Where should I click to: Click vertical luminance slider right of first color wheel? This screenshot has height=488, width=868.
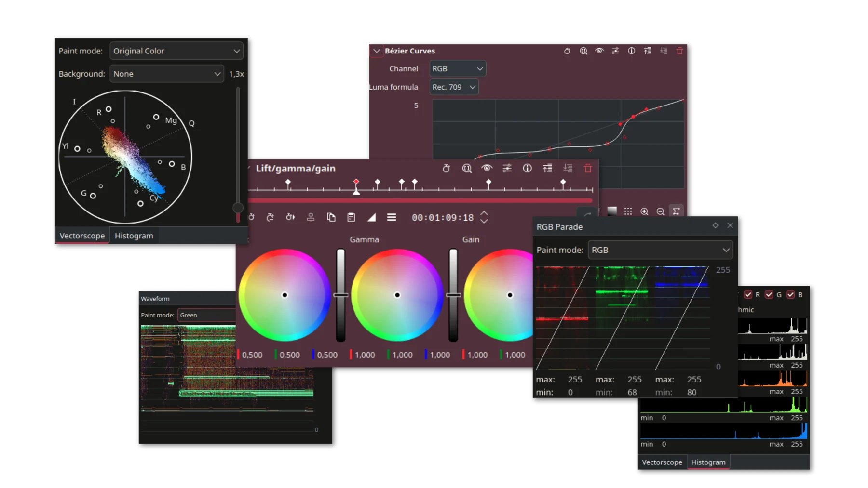340,295
